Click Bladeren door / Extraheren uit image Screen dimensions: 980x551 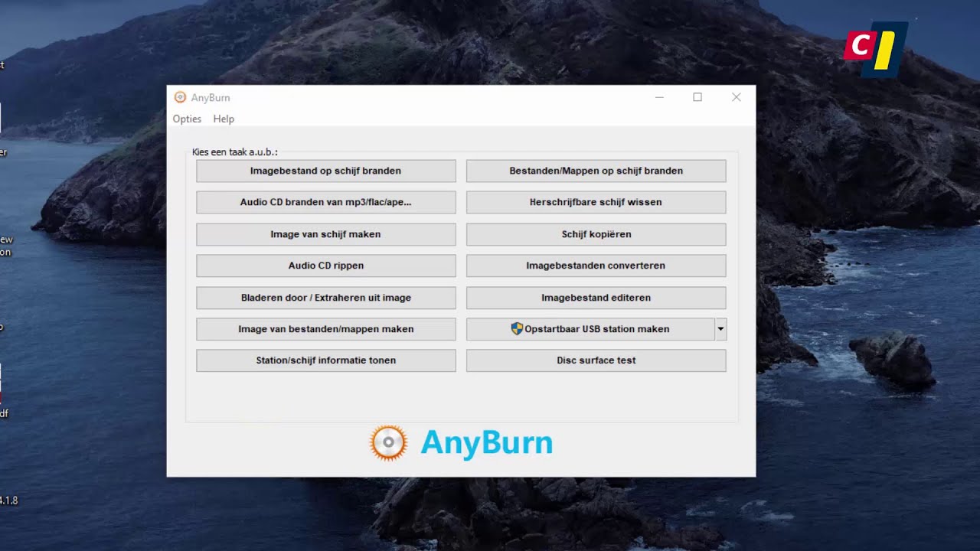pyautogui.click(x=326, y=298)
